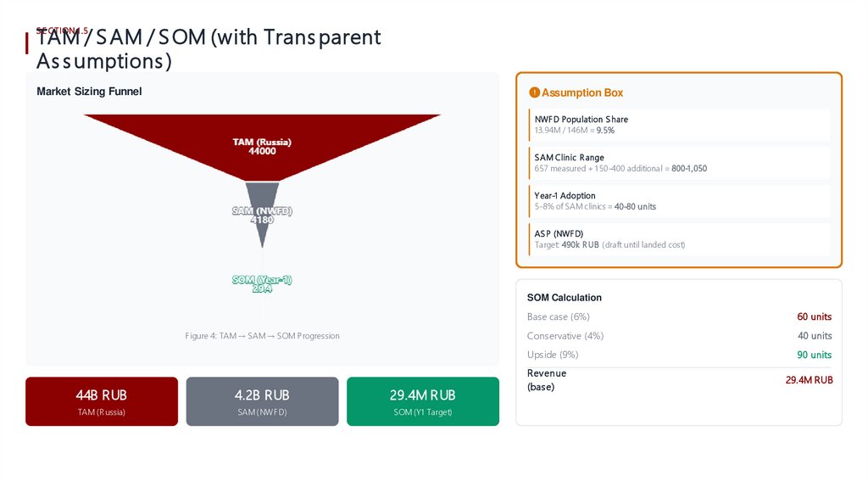The width and height of the screenshot is (868, 487).
Task: Click the red 44B RUB TAM card
Action: point(102,401)
